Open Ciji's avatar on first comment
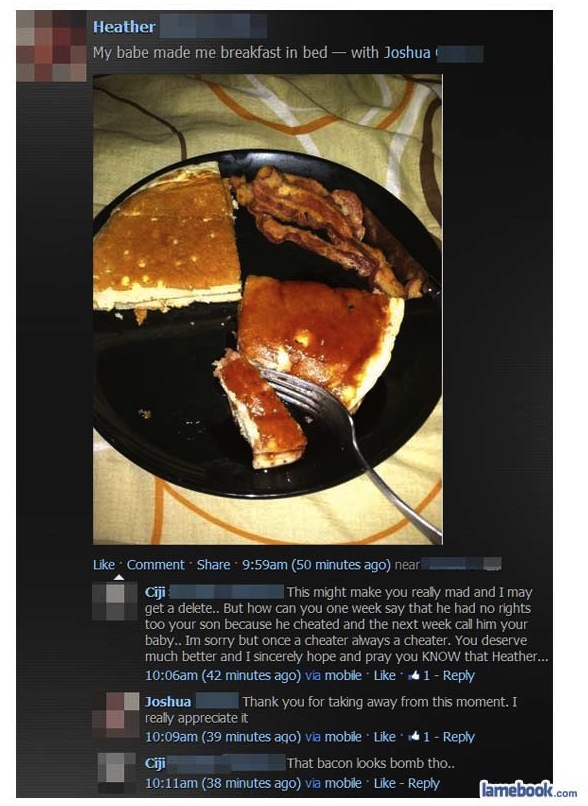Screen dimensions: 588x806 click(x=115, y=602)
